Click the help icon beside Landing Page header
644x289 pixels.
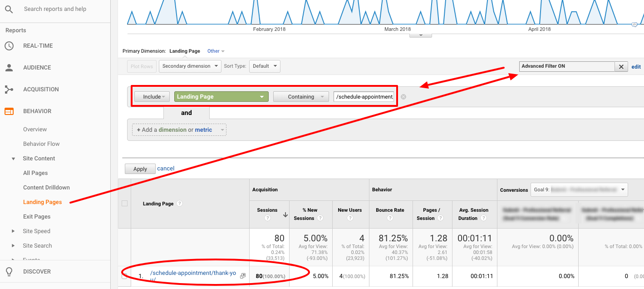pyautogui.click(x=180, y=204)
